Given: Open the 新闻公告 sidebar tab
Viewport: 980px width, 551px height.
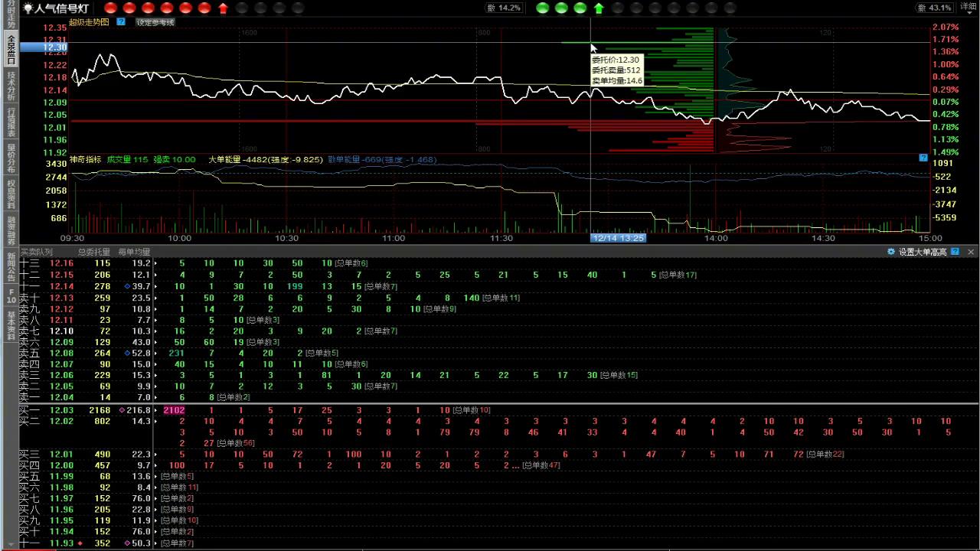Looking at the screenshot, I should click(x=11, y=267).
